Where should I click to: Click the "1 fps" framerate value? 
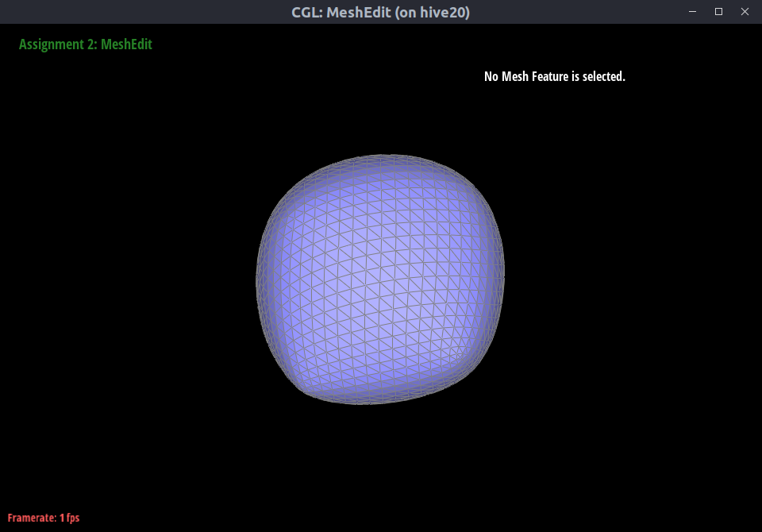pyautogui.click(x=69, y=518)
